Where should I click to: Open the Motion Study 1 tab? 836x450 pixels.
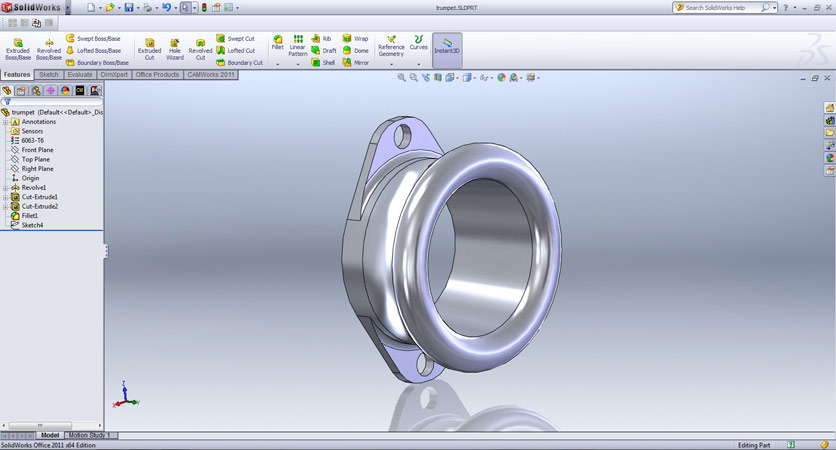click(x=91, y=435)
